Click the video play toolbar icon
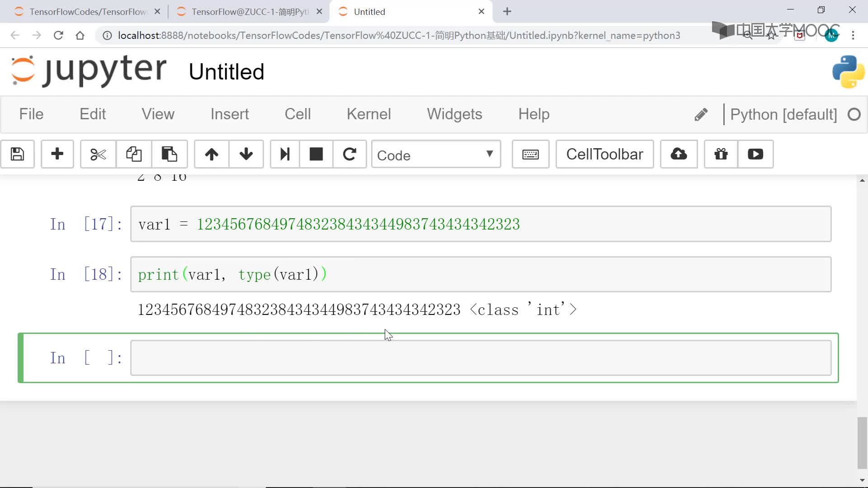 (x=755, y=154)
